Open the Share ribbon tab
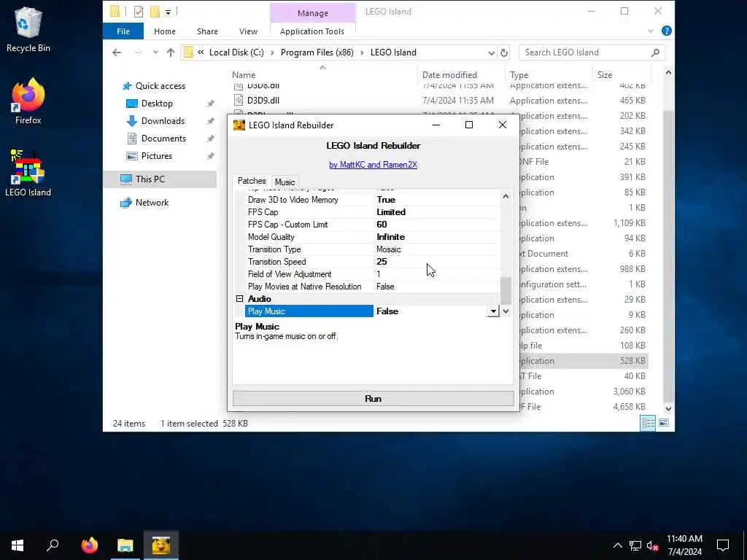The height and width of the screenshot is (560, 747). pyautogui.click(x=207, y=31)
